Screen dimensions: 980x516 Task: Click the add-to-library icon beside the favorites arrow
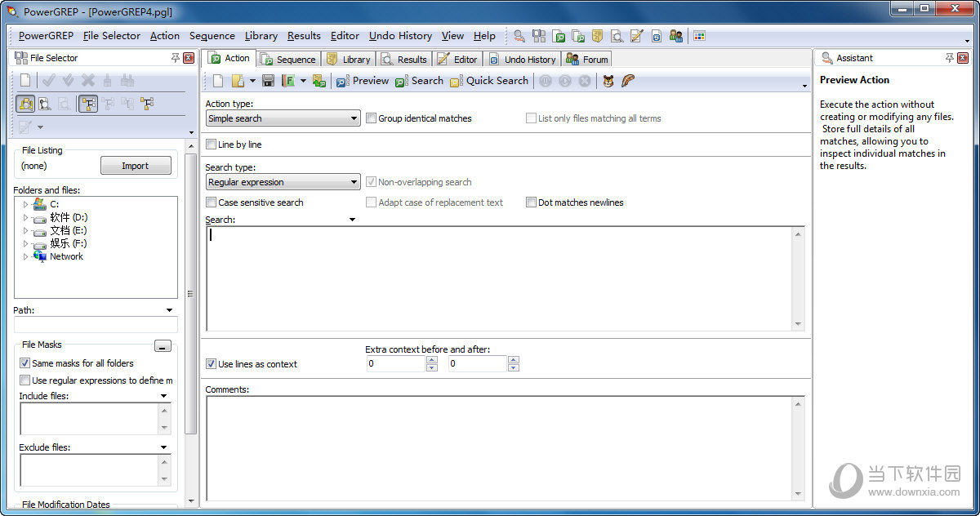[318, 81]
